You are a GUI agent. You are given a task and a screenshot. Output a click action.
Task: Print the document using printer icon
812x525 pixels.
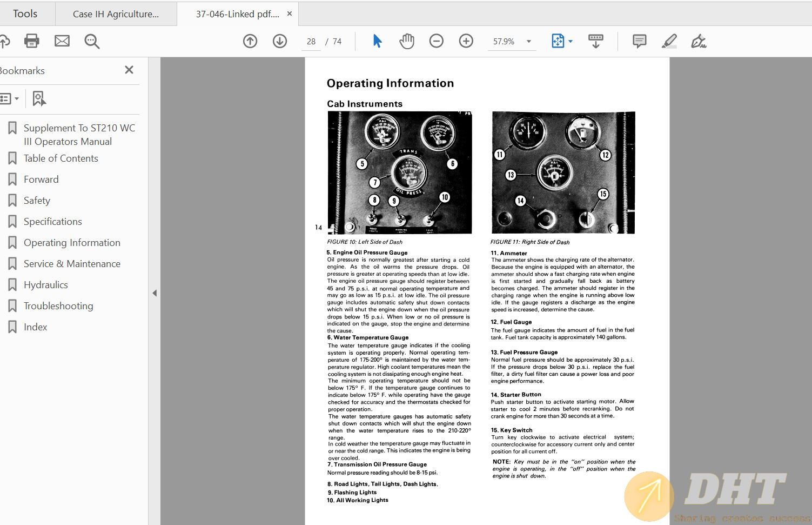(32, 41)
